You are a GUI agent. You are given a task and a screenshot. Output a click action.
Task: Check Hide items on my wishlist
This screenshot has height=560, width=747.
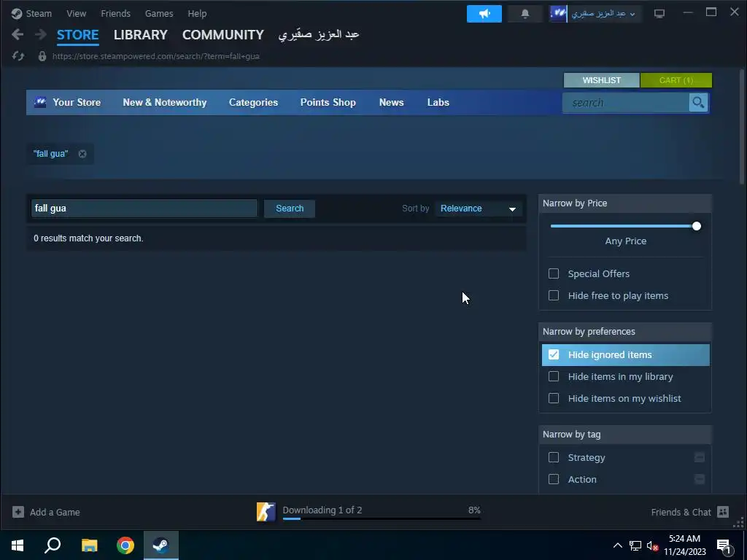point(554,399)
